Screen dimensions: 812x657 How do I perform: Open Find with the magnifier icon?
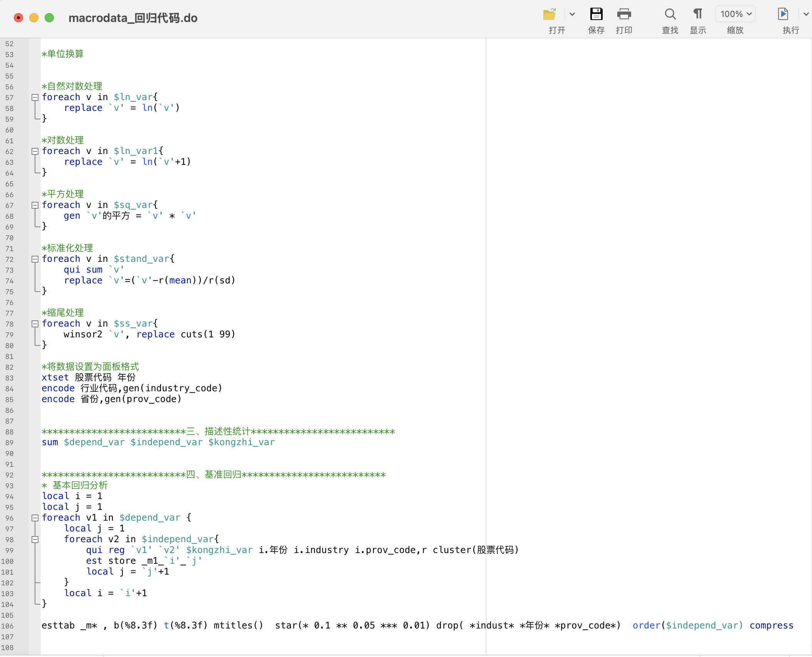(x=670, y=14)
